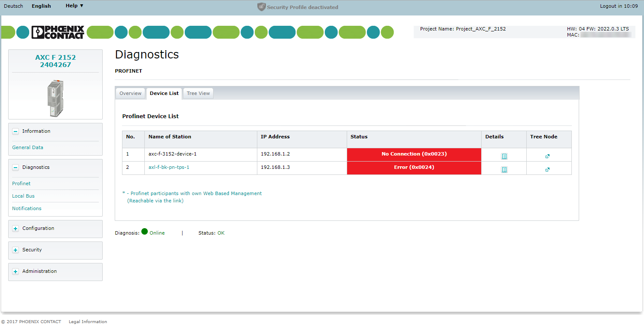Open Tree Node link for axl-f-bk-pn-tps-1
The image size is (644, 327).
pyautogui.click(x=547, y=170)
